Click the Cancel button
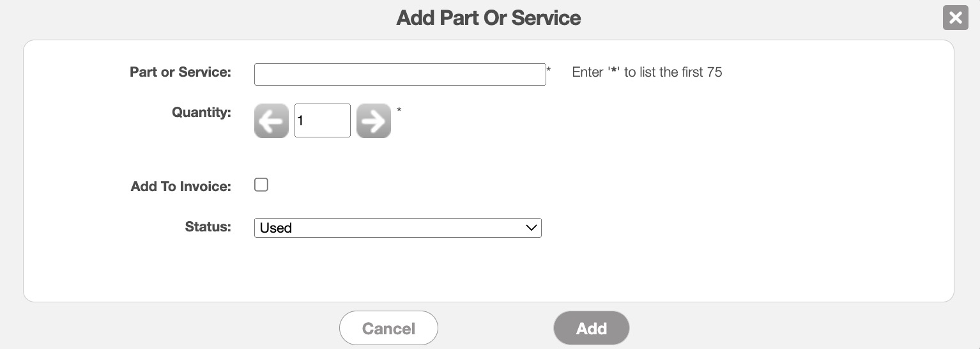 [x=388, y=329]
